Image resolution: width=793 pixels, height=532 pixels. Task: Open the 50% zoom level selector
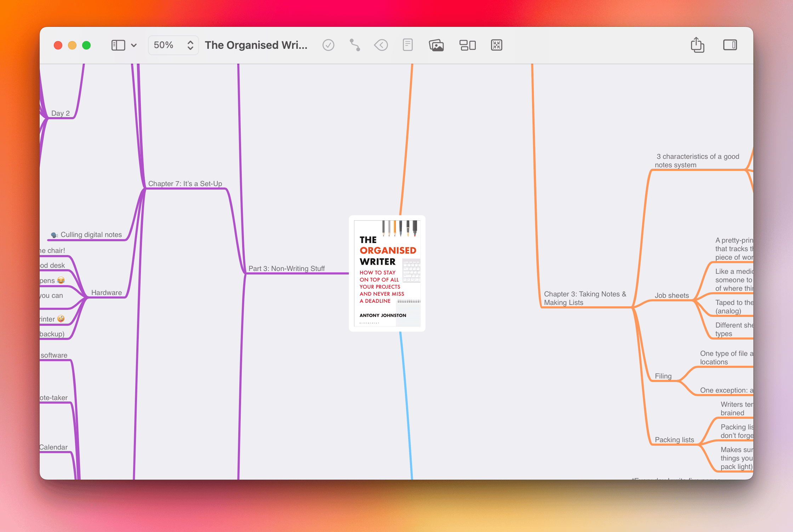(x=173, y=45)
